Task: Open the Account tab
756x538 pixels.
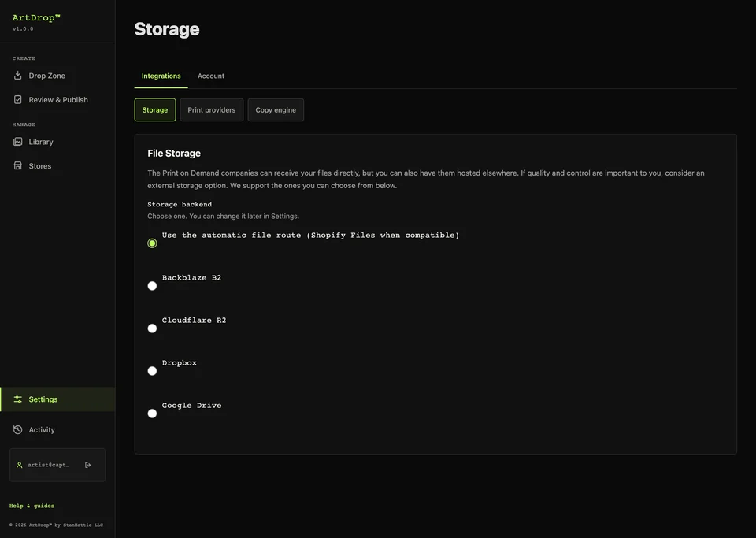Action: click(211, 76)
